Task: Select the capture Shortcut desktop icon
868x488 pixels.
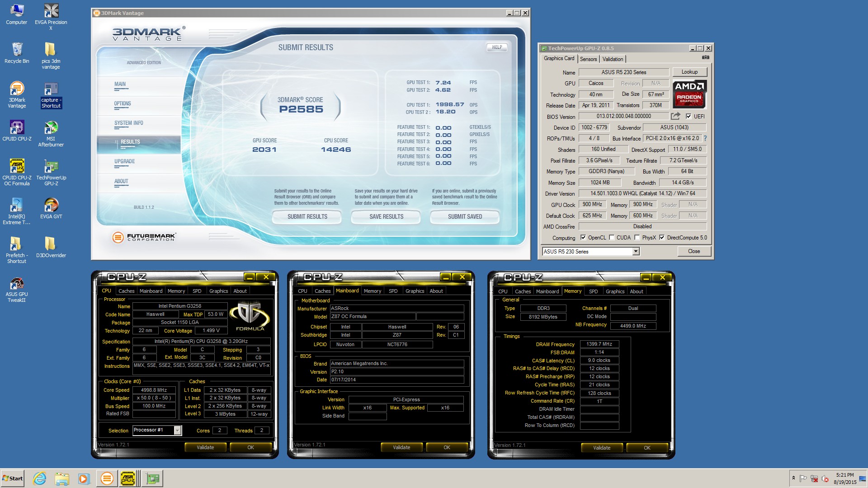Action: click(51, 94)
